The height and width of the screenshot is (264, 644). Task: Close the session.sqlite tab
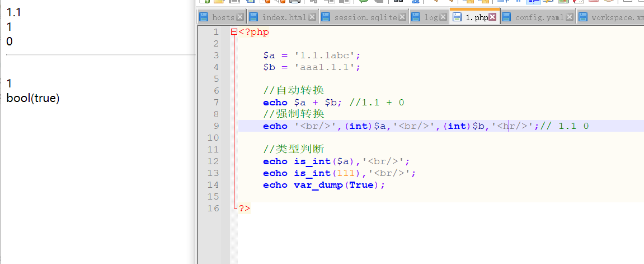coord(402,17)
